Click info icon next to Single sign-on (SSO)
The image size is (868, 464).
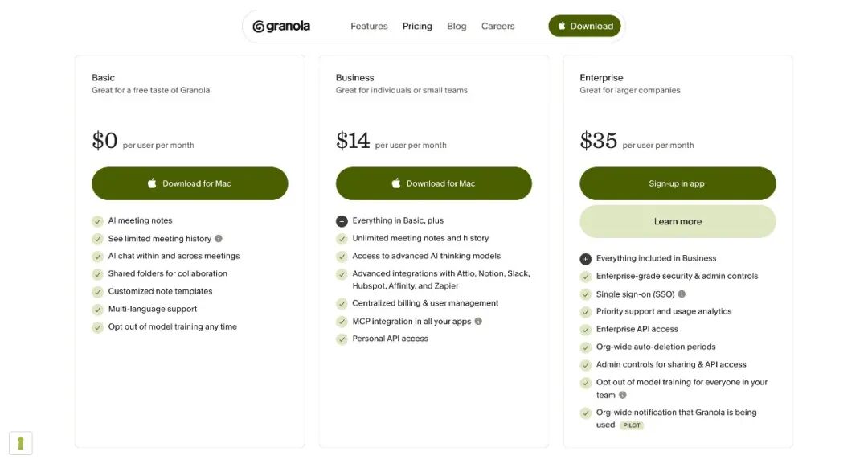tap(682, 294)
